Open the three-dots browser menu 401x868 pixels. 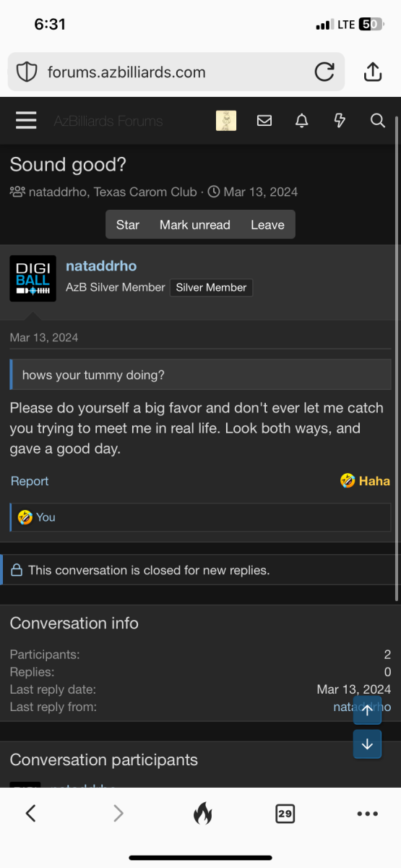click(x=367, y=814)
